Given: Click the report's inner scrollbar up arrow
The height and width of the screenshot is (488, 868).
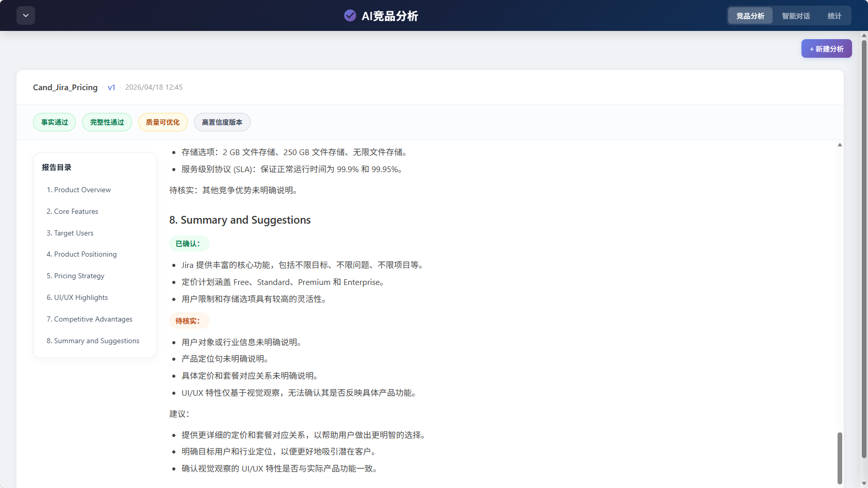Looking at the screenshot, I should (840, 145).
